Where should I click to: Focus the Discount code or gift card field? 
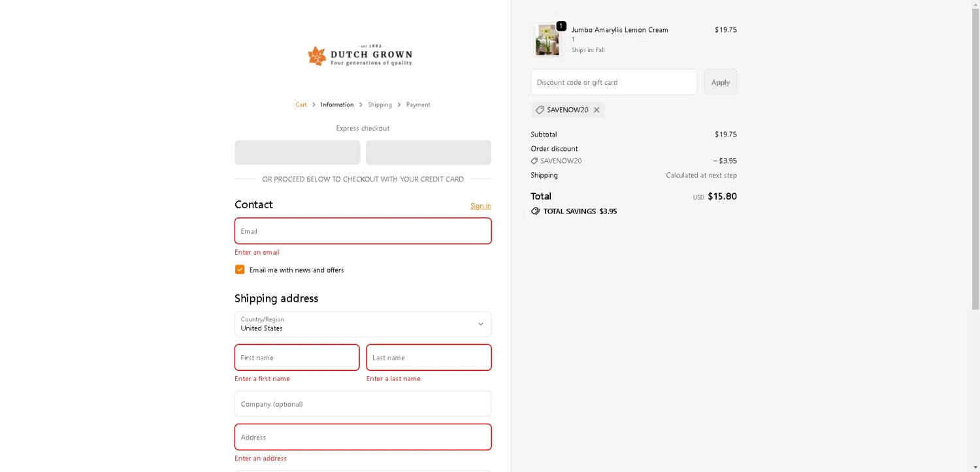click(613, 82)
